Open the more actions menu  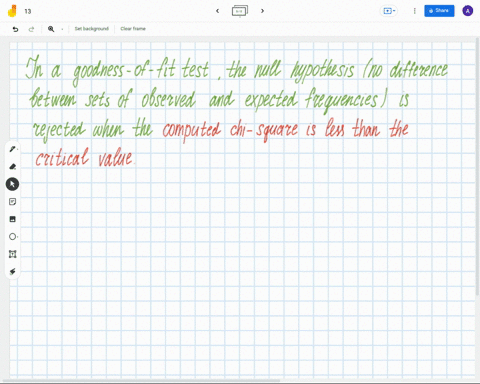414,11
